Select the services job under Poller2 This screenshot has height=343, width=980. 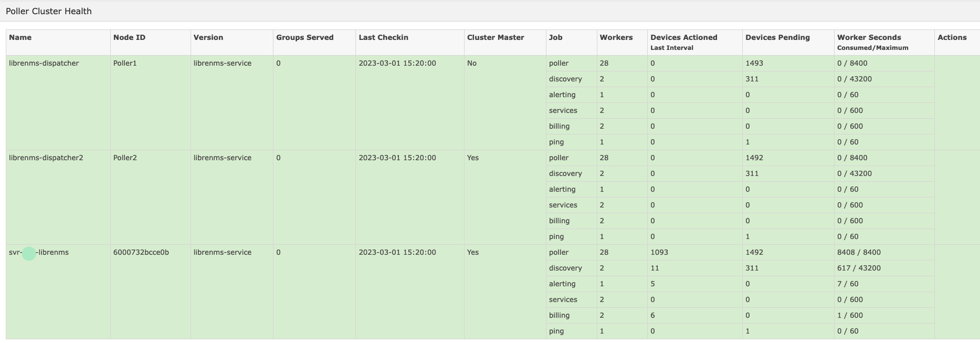[x=563, y=205]
